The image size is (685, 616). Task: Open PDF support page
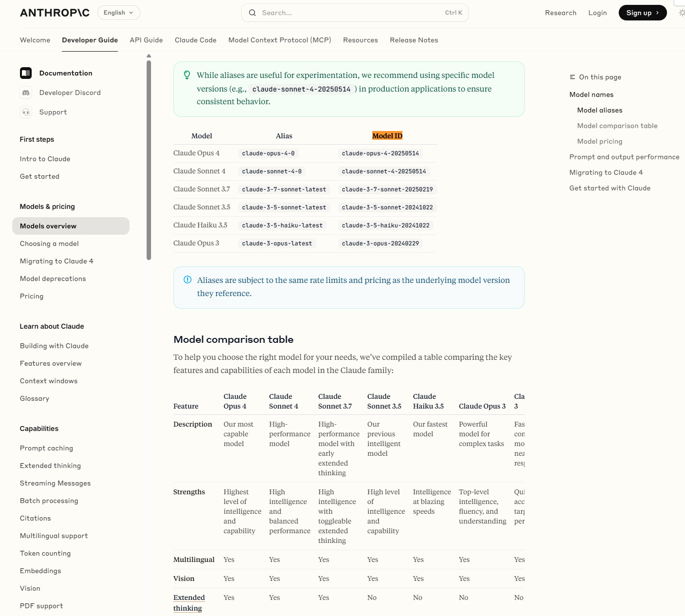click(41, 606)
